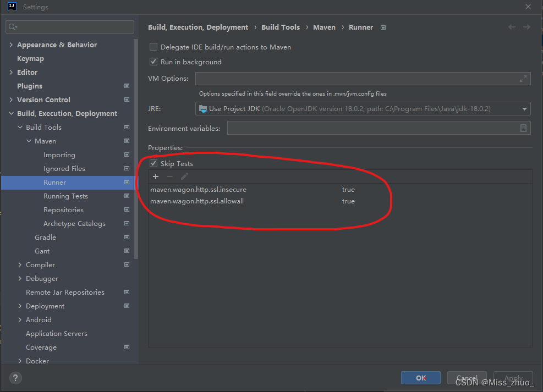Viewport: 543px width, 392px height.
Task: Enable Delegate IDE build/run actions to Maven
Action: tap(153, 47)
